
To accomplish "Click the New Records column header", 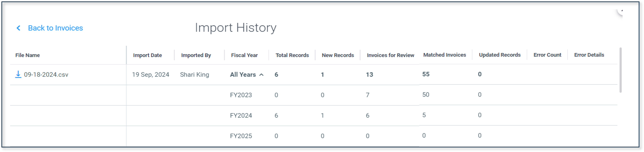I will (x=338, y=55).
